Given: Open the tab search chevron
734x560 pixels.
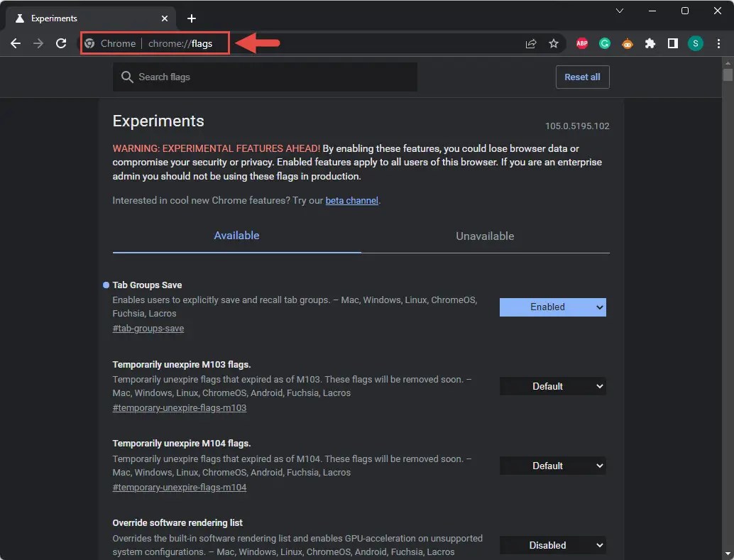Looking at the screenshot, I should (619, 11).
